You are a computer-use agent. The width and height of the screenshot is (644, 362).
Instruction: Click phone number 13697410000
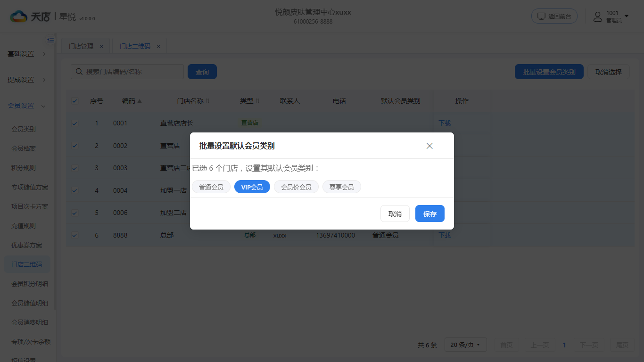pyautogui.click(x=336, y=235)
